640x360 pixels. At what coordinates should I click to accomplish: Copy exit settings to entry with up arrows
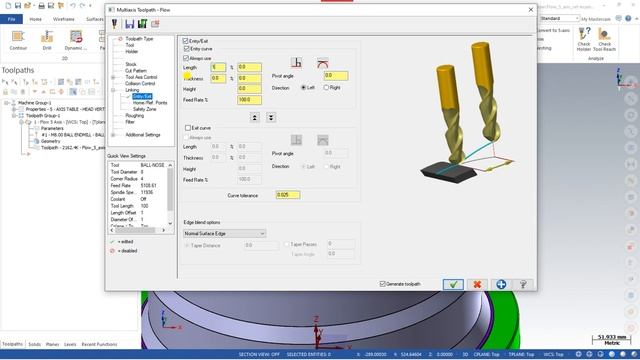(254, 118)
